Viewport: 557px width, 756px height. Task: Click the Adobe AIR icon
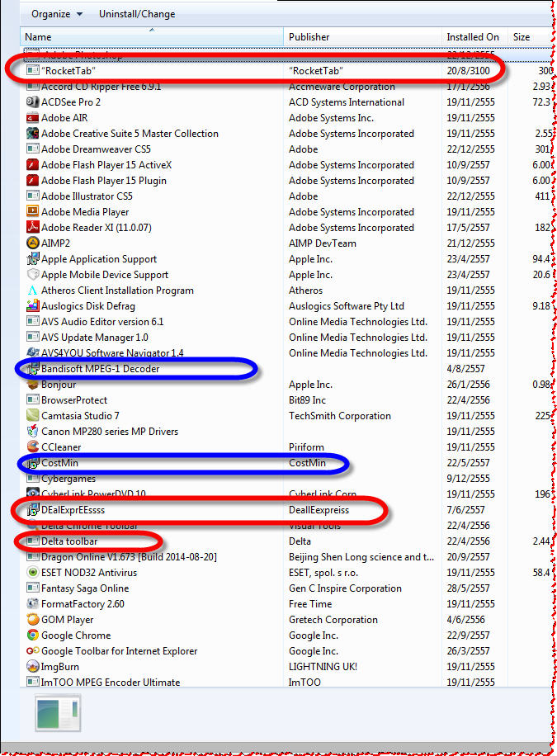pyautogui.click(x=33, y=118)
